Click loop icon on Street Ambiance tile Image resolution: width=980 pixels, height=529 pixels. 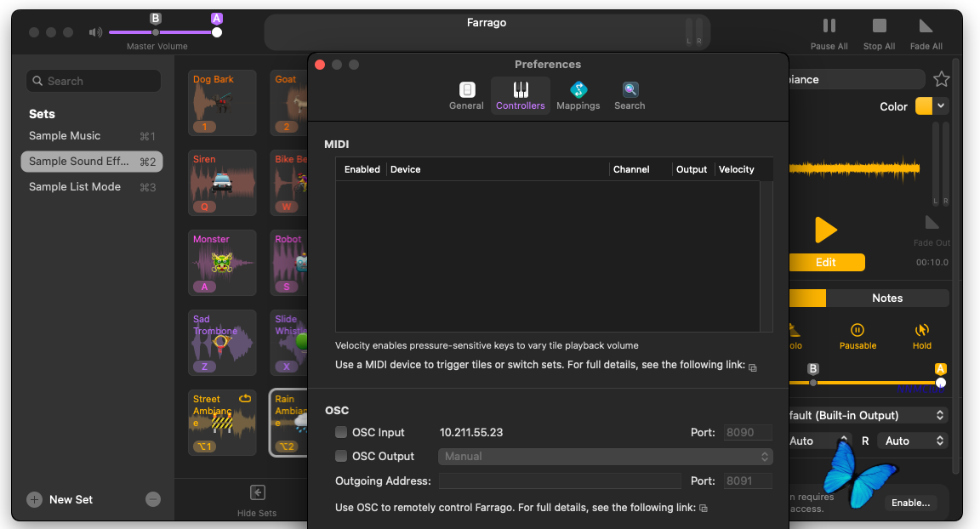(x=245, y=399)
